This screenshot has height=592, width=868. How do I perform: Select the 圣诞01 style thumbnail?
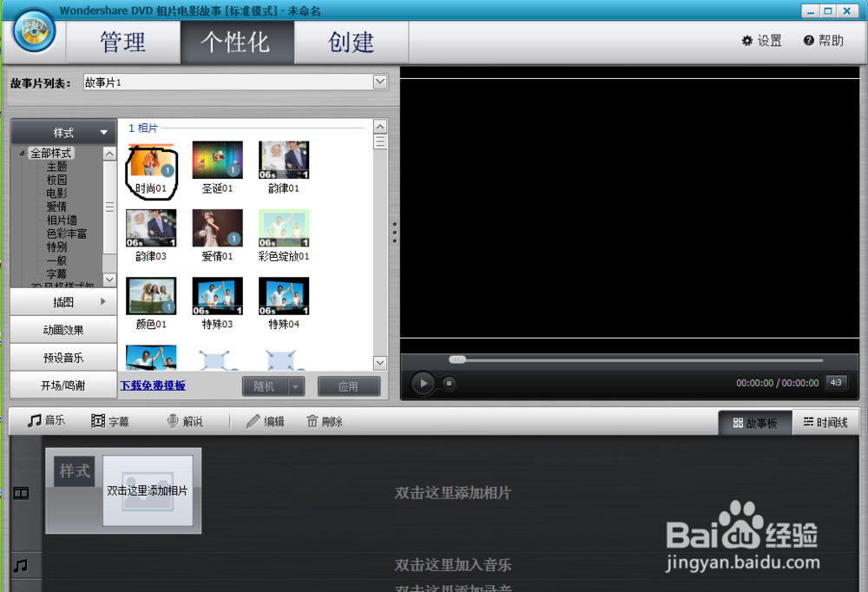click(x=218, y=160)
